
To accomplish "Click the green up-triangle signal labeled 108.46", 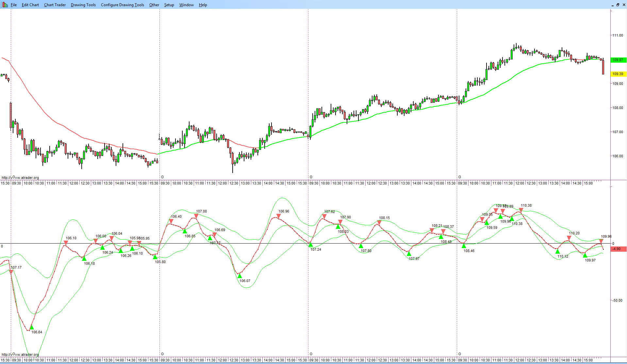I will [x=464, y=246].
